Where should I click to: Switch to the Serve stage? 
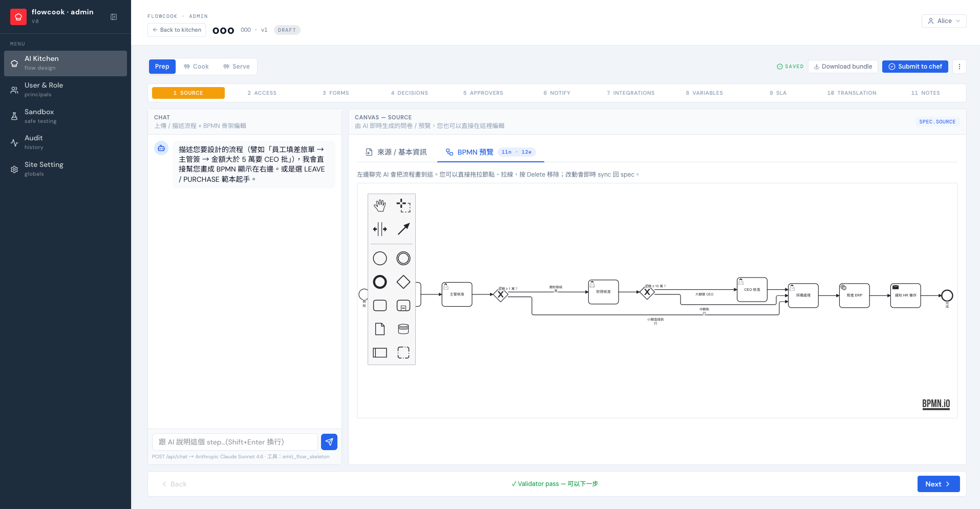pyautogui.click(x=237, y=67)
